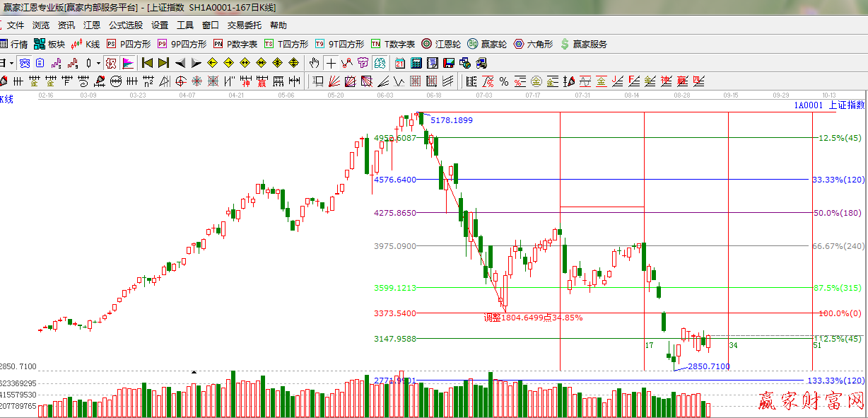Toggle the crosshair cursor button

(x=331, y=63)
